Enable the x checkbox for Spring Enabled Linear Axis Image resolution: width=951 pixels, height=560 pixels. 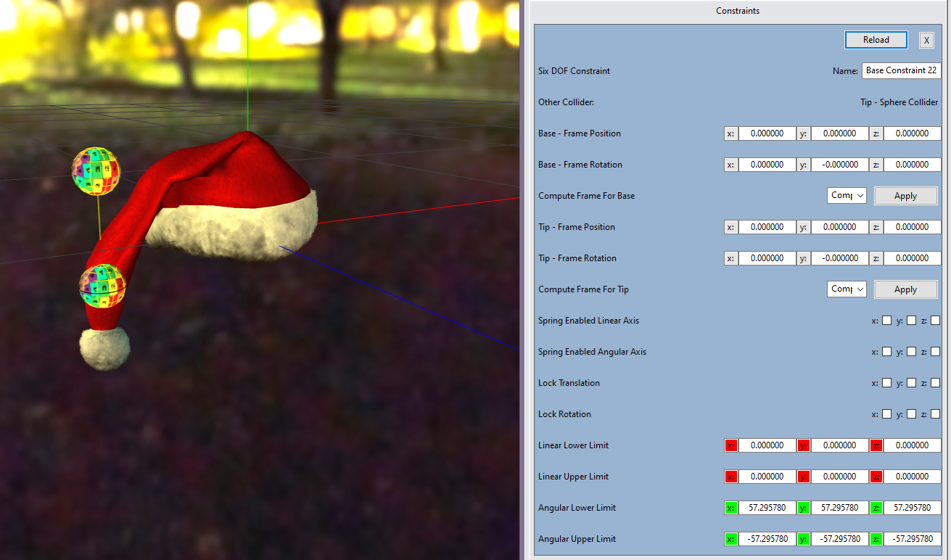(886, 320)
